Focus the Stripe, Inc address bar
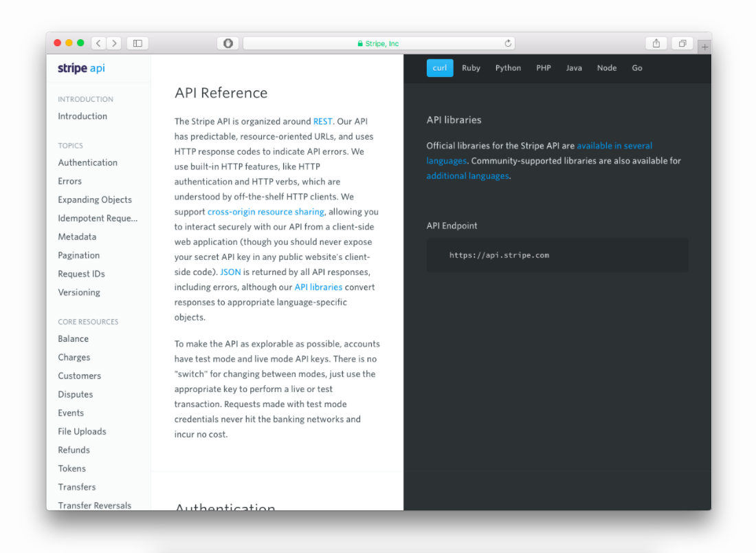756x553 pixels. tap(379, 43)
